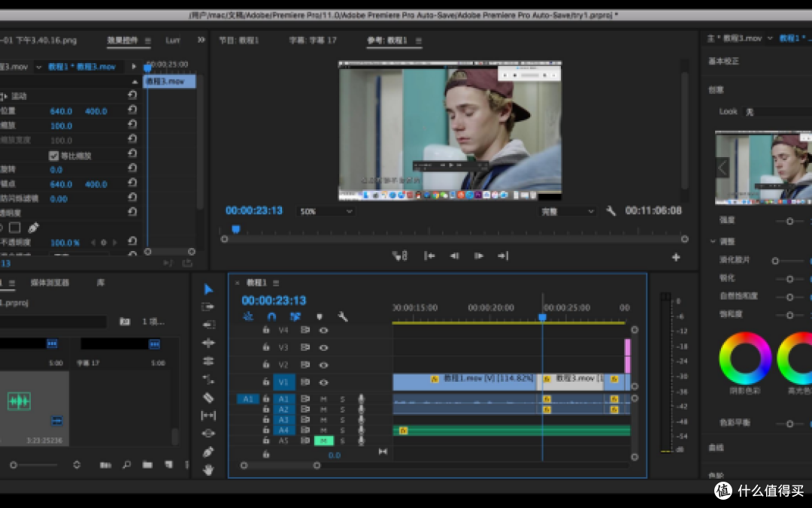Screen dimensions: 812x508
Task: Add a marker in timeline header
Action: 320,316
